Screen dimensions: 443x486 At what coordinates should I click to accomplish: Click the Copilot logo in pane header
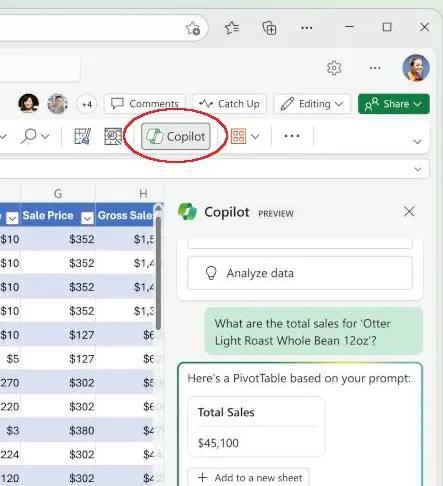(187, 212)
